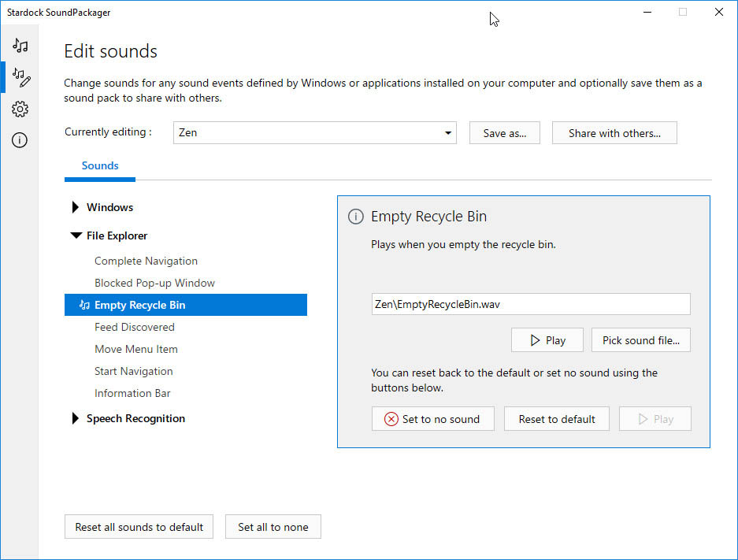
Task: Select Blocked Pop-up Window sound event
Action: tap(154, 283)
